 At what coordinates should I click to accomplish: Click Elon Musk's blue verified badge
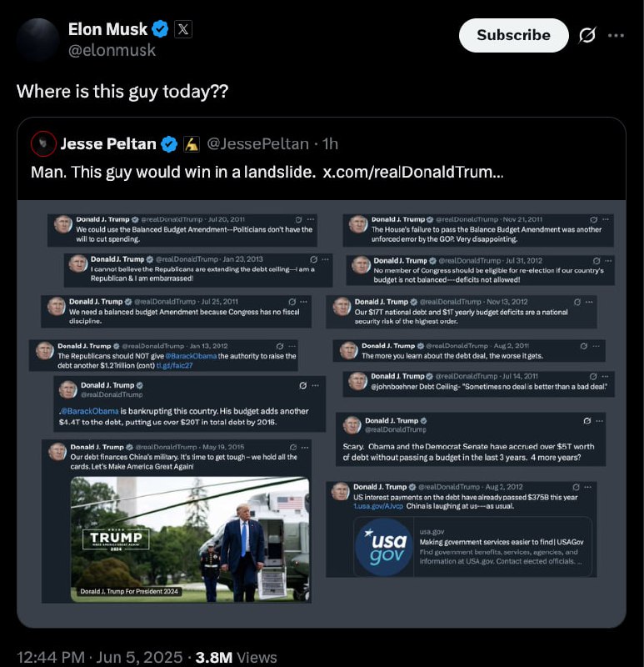[x=160, y=29]
